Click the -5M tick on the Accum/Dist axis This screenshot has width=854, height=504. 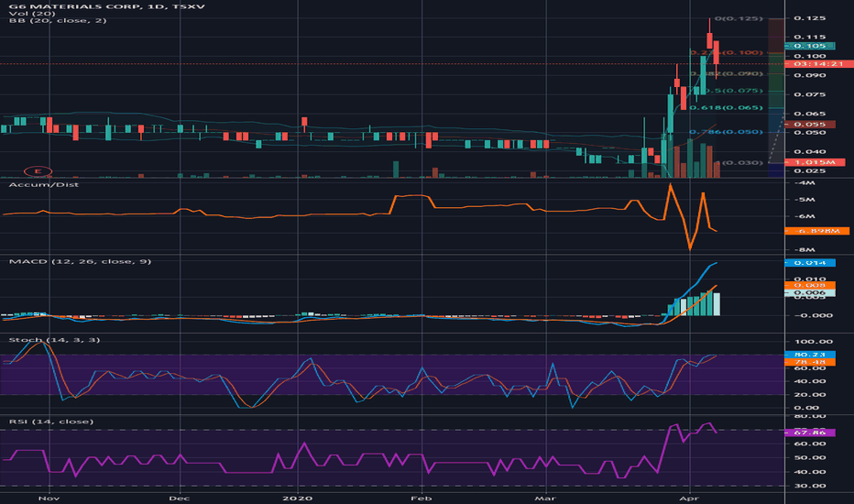point(805,200)
